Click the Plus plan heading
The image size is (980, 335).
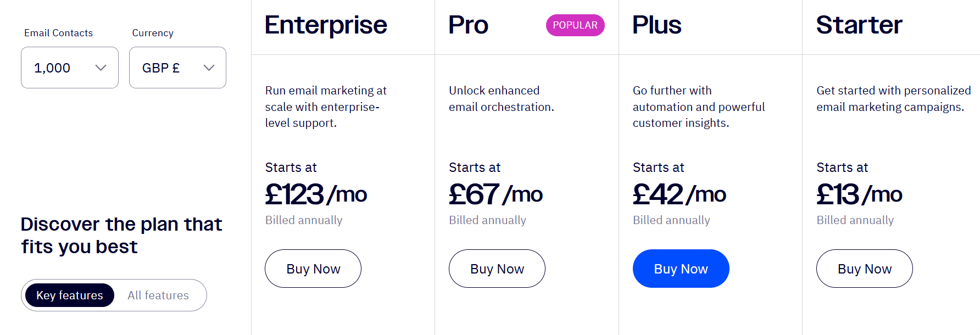(657, 24)
